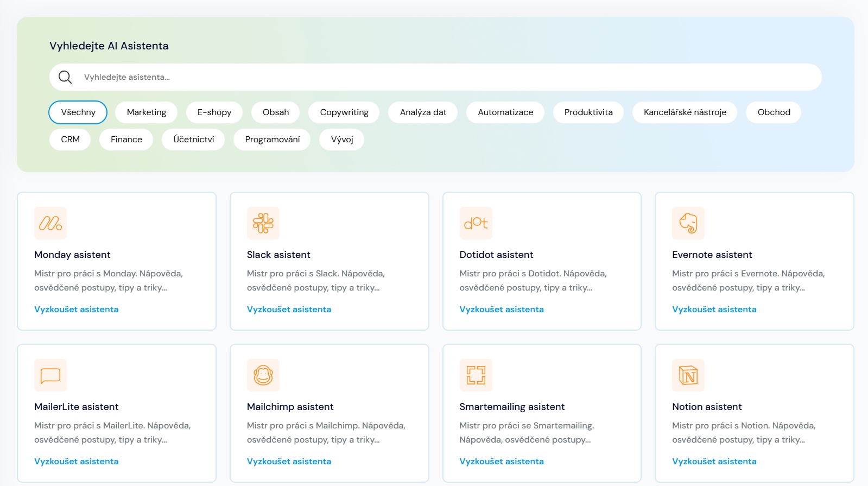Screen dimensions: 868x486
Task: Choose the Copywriting category chip
Action: click(344, 112)
